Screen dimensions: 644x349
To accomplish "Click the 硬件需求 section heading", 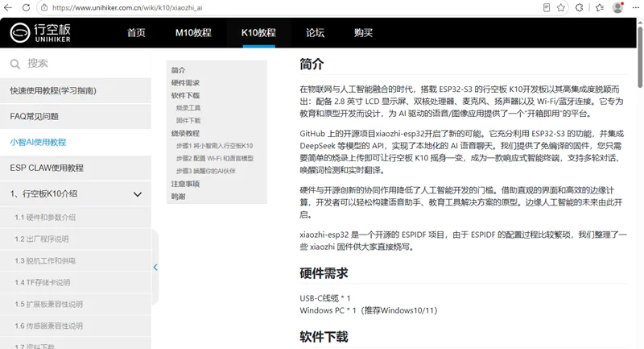I will click(324, 273).
